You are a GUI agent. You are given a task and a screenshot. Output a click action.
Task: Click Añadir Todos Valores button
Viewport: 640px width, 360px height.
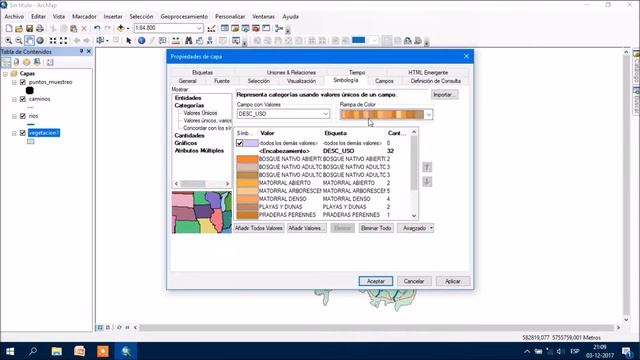pos(259,228)
